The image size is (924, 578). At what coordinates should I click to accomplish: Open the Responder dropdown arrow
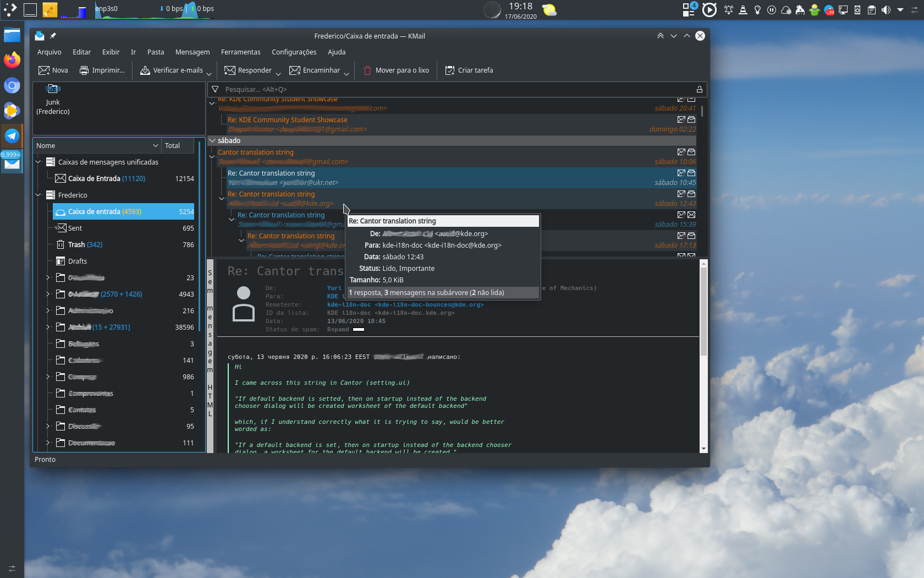(x=278, y=73)
